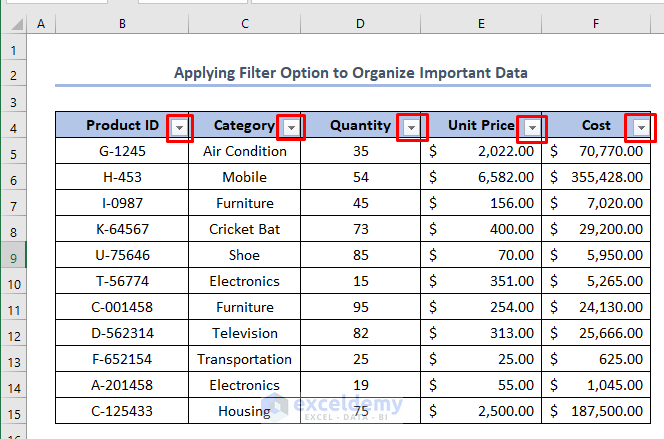Screen dimensions: 664x439
Task: Open the Category filter dropdown
Action: tap(291, 127)
